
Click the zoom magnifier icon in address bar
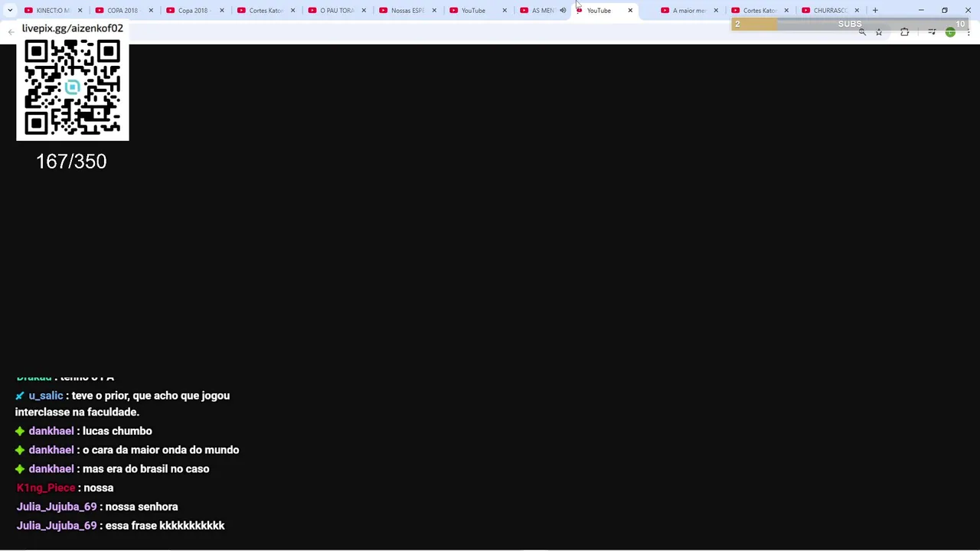[862, 32]
